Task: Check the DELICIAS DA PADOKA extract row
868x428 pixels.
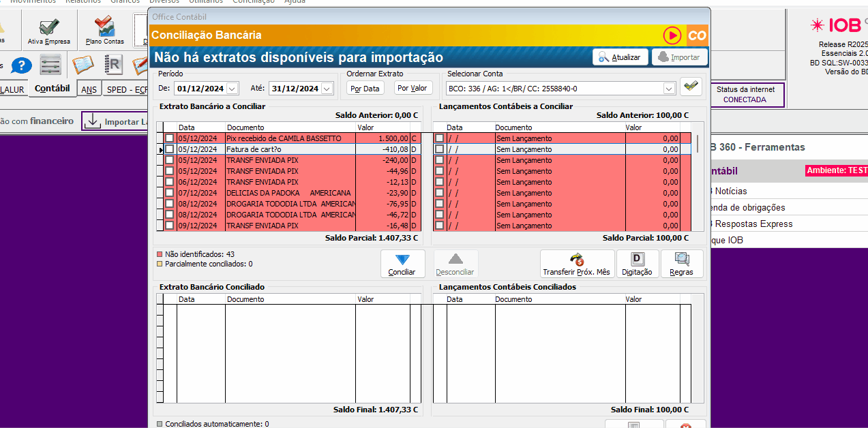Action: click(169, 193)
